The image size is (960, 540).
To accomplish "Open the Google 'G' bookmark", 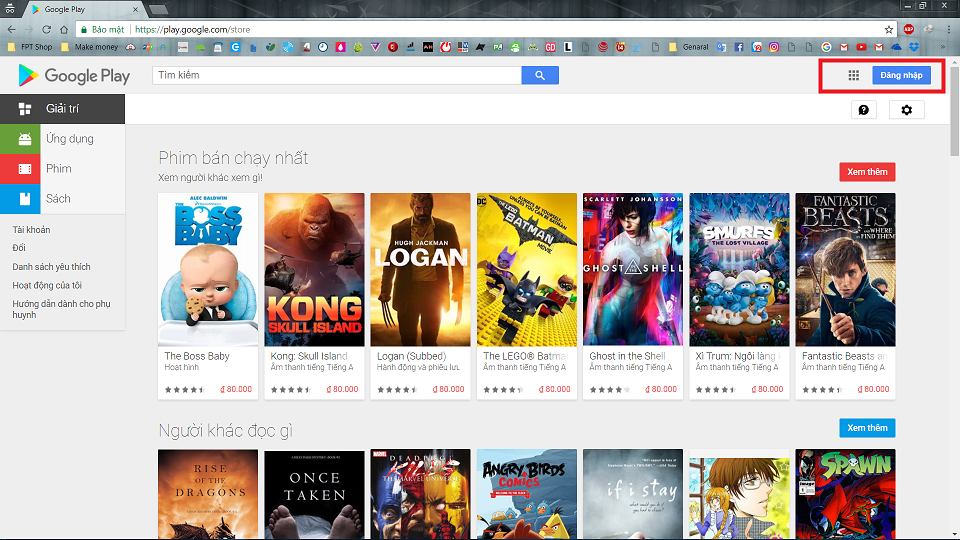I will pyautogui.click(x=826, y=47).
